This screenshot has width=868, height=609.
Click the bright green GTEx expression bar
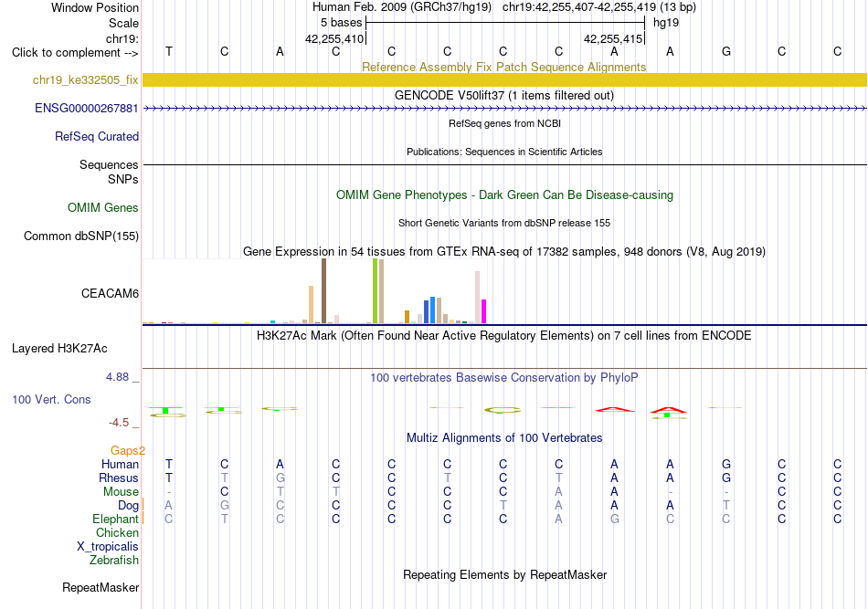click(x=376, y=291)
